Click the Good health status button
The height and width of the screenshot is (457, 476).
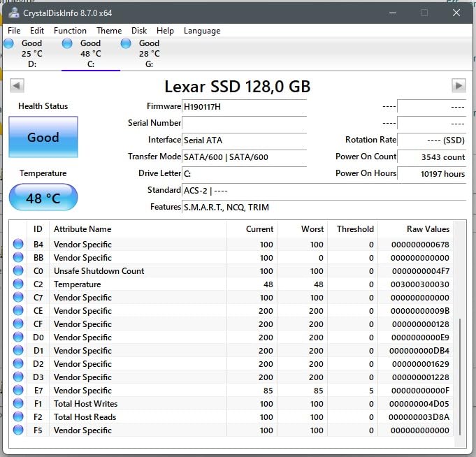(43, 137)
